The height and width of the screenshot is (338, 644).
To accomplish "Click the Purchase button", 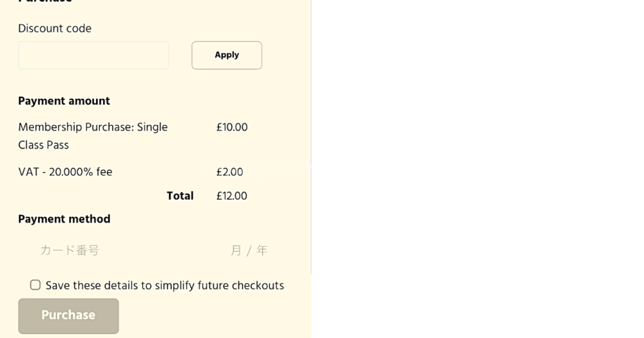I will [x=69, y=315].
